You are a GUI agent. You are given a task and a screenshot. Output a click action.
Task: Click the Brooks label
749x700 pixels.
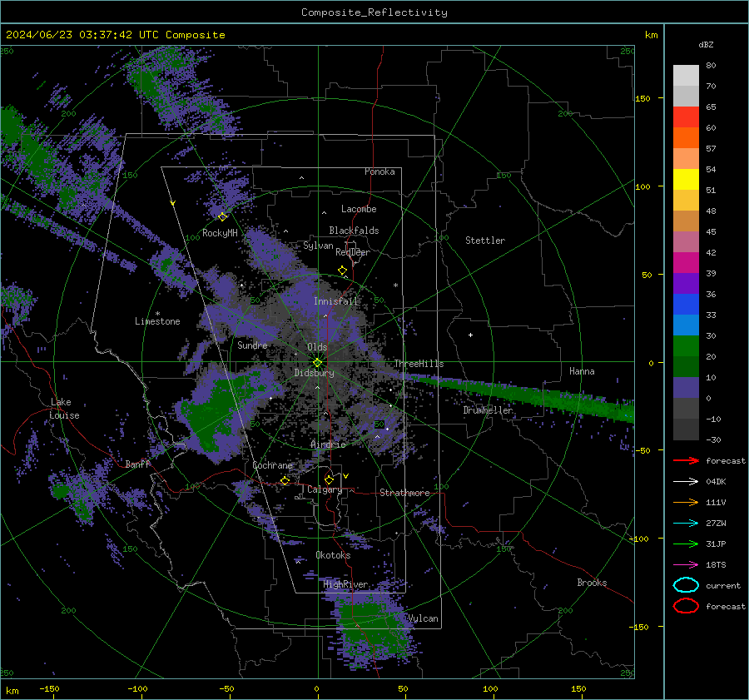tap(592, 583)
